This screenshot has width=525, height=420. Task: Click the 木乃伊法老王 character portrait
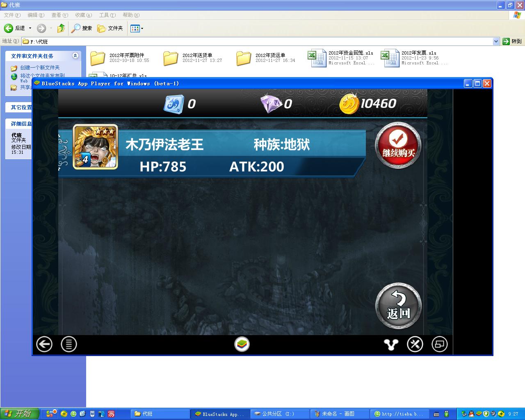[95, 147]
